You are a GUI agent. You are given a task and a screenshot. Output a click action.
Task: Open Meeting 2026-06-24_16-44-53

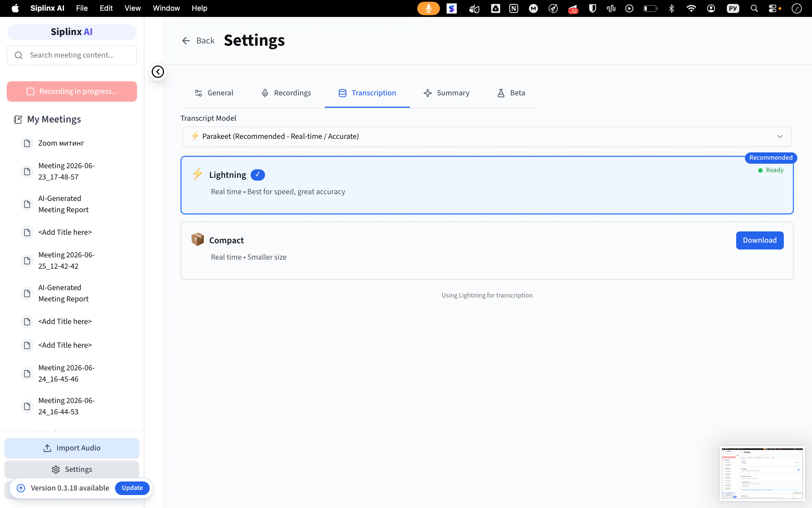[x=67, y=406]
